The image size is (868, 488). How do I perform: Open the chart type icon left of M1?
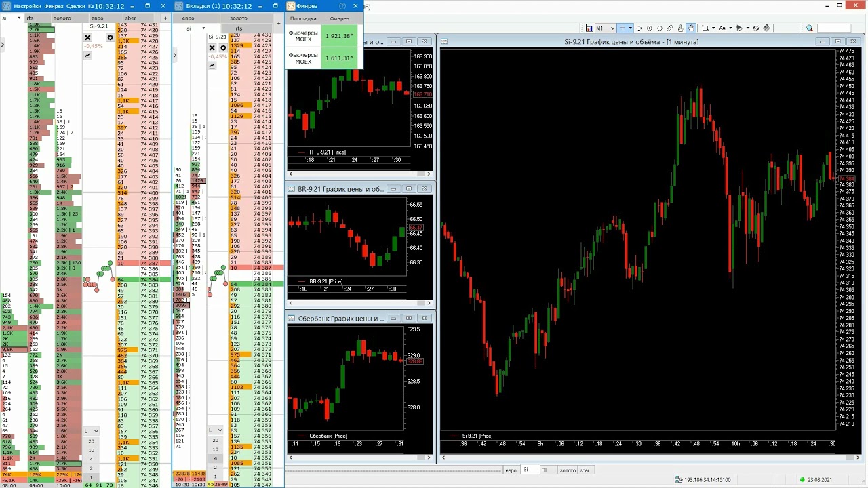click(x=589, y=28)
